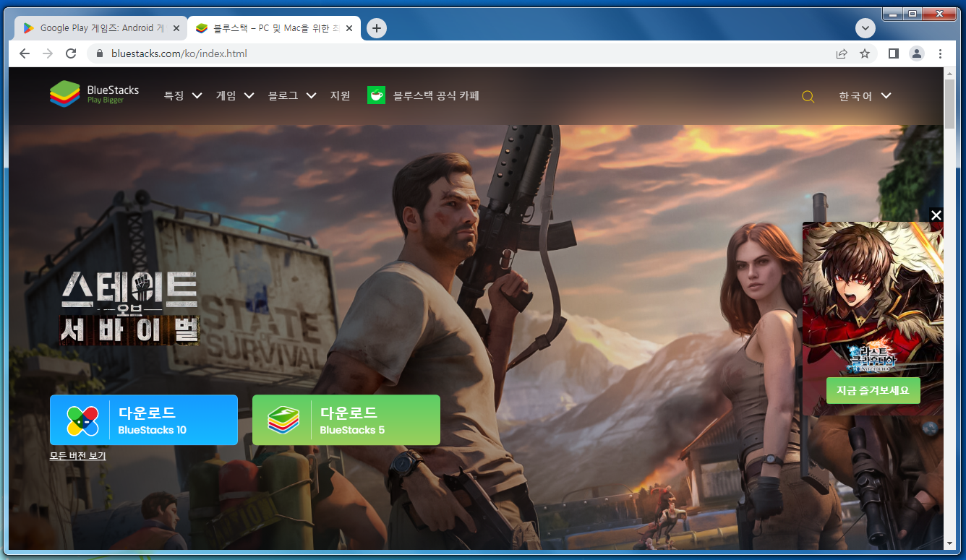Open the tab search dropdown

(x=865, y=28)
